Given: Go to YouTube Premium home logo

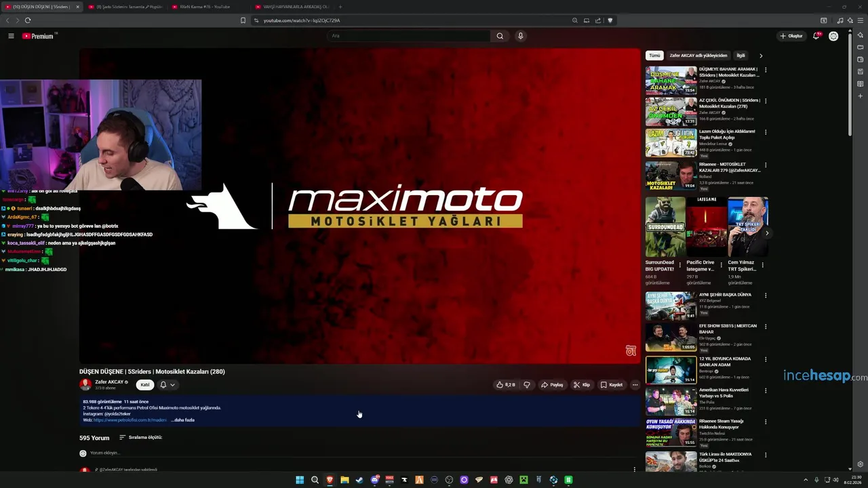Looking at the screenshot, I should [38, 36].
